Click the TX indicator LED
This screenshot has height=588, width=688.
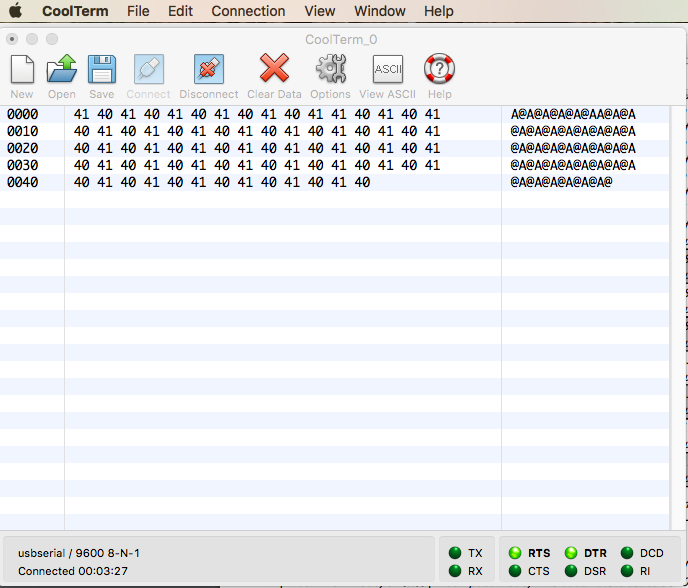tap(455, 552)
